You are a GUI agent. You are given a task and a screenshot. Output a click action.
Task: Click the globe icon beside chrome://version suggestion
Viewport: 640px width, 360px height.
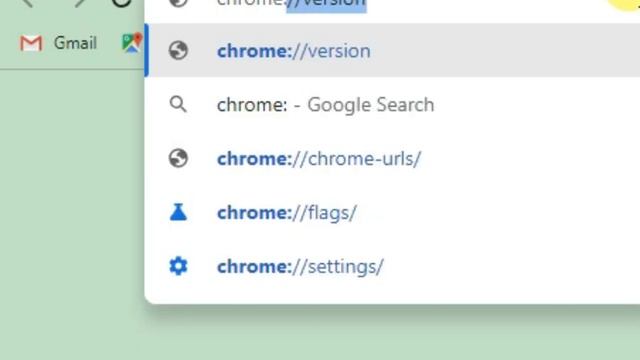pyautogui.click(x=178, y=51)
